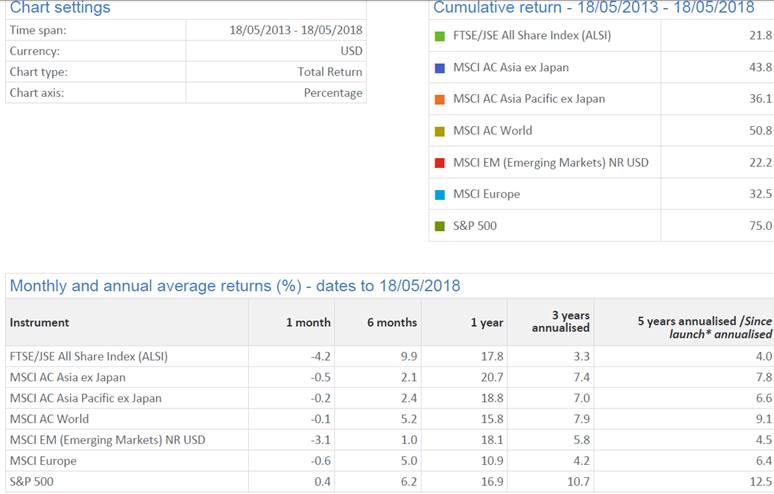Click the cyan MSCI Europe legend swatch
The image size is (774, 494).
click(x=439, y=194)
